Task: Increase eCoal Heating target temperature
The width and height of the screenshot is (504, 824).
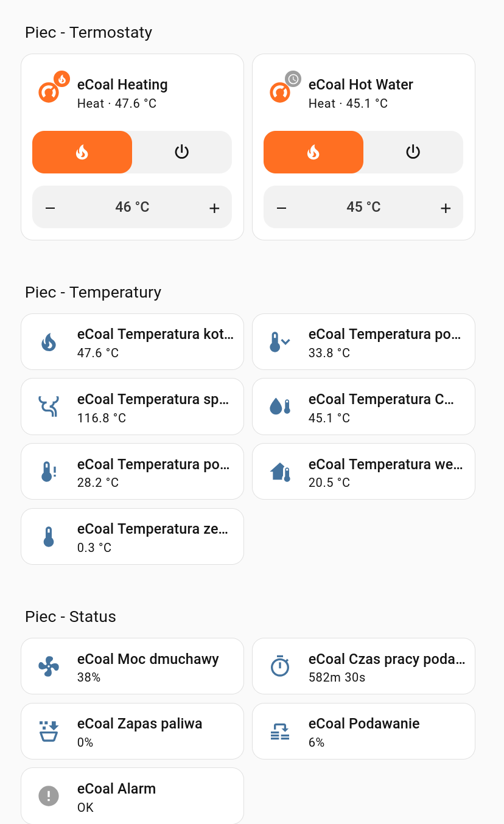Action: (x=214, y=208)
